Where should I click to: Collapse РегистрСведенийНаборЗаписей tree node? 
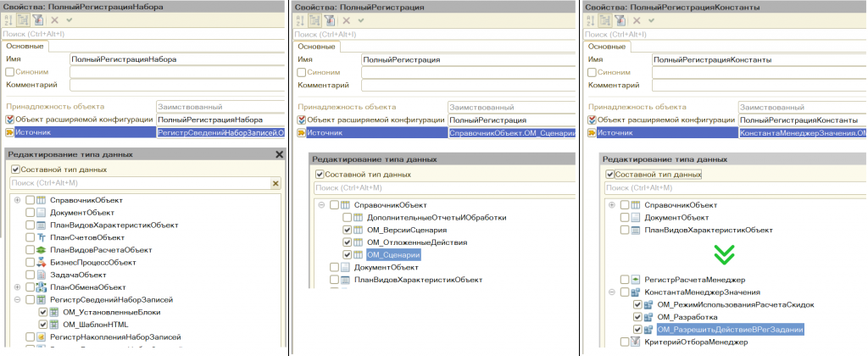[17, 299]
